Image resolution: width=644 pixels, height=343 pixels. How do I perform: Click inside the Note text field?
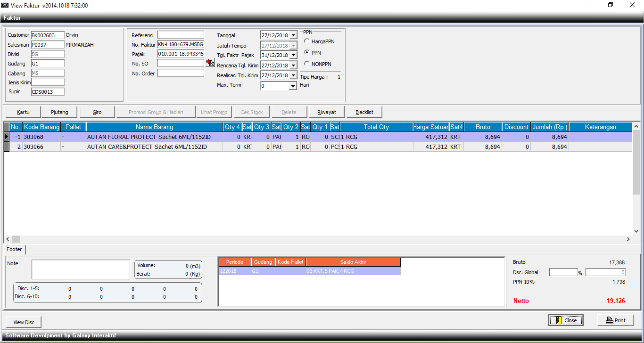click(x=81, y=269)
